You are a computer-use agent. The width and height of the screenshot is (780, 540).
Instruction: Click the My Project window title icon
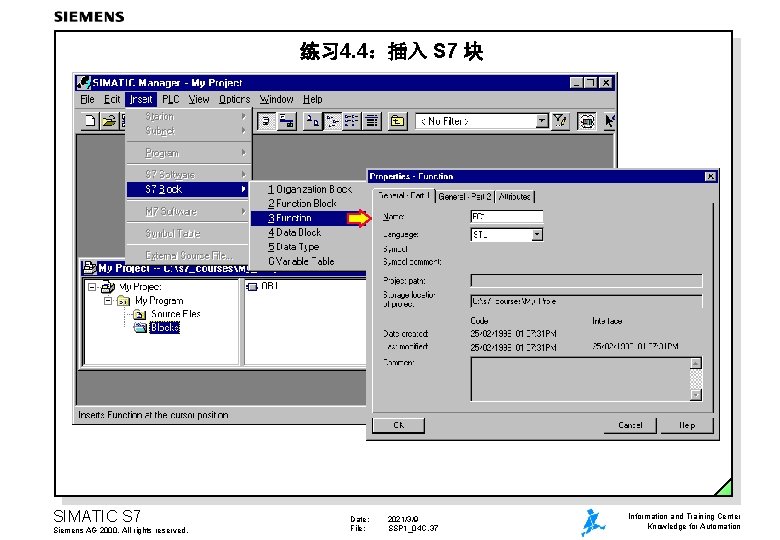[x=90, y=268]
